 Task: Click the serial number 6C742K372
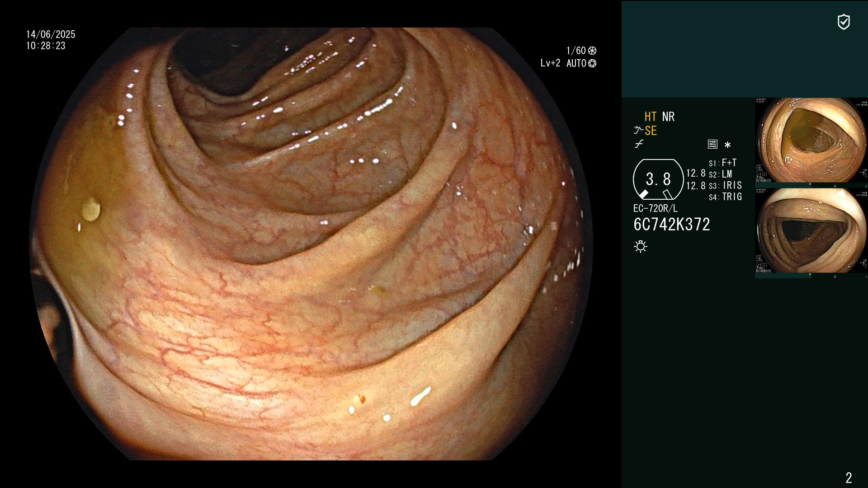(x=672, y=225)
